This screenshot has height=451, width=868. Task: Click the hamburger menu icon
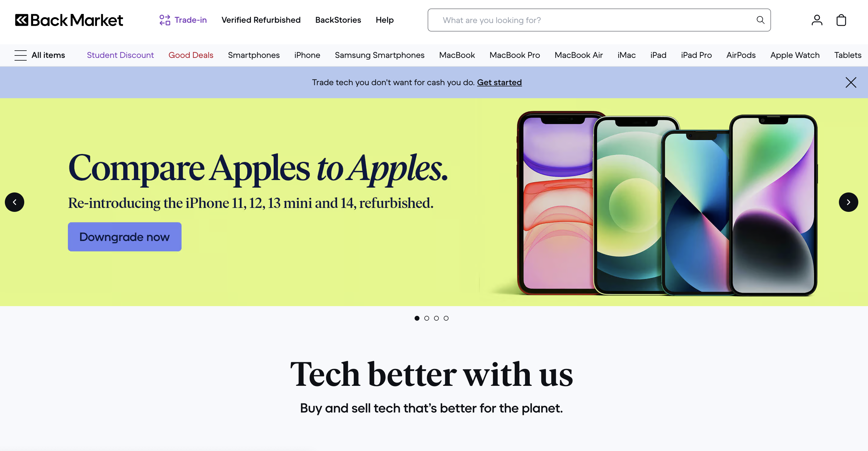tap(20, 55)
